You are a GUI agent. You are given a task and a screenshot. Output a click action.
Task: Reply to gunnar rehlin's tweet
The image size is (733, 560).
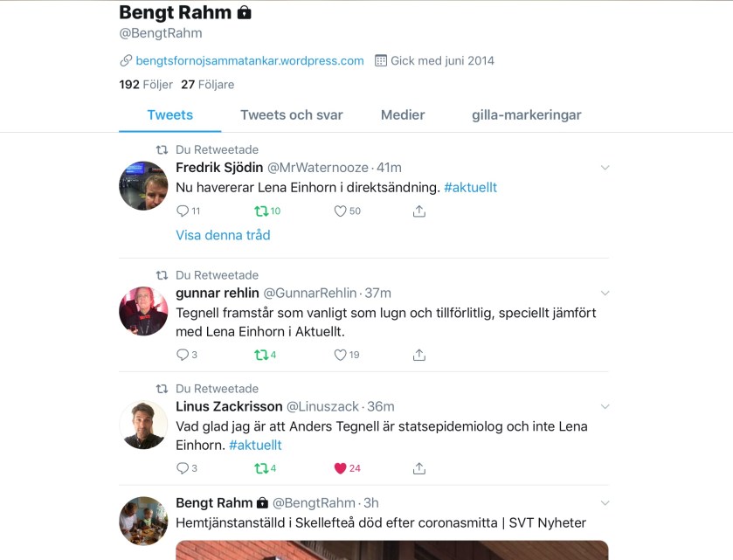point(183,355)
